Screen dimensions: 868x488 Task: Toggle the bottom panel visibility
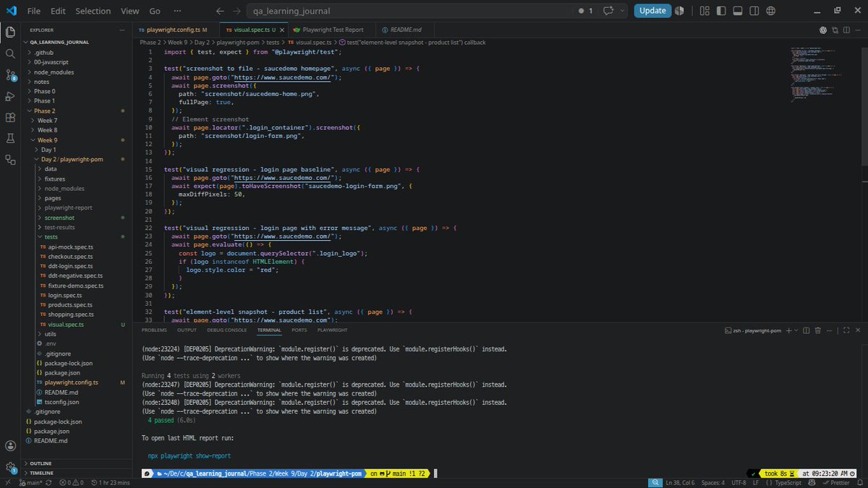(738, 11)
